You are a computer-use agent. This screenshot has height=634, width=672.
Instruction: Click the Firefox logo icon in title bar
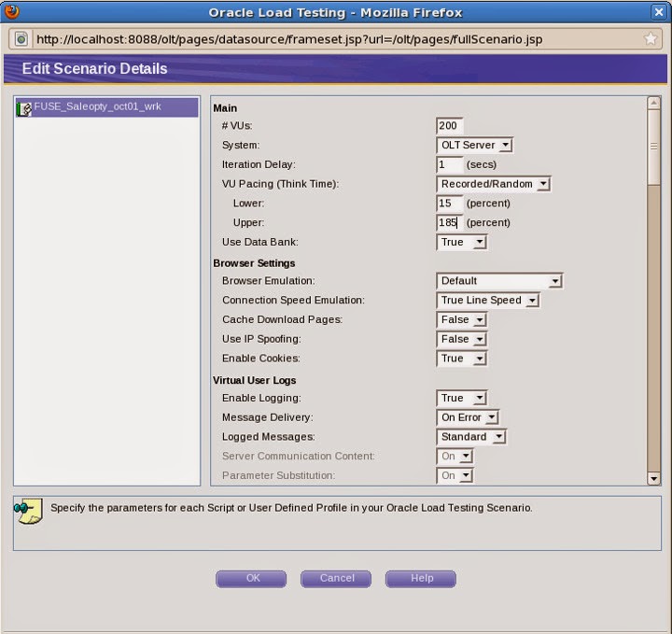tap(11, 11)
